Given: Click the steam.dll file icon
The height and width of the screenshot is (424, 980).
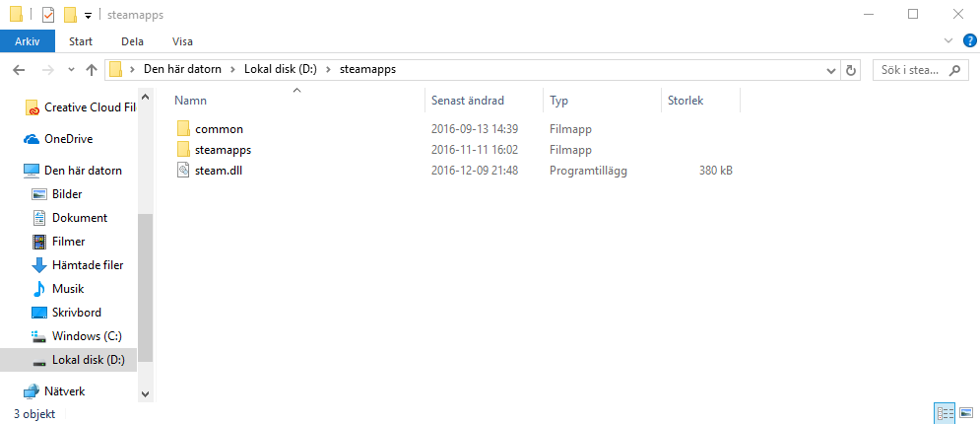Looking at the screenshot, I should coord(183,171).
